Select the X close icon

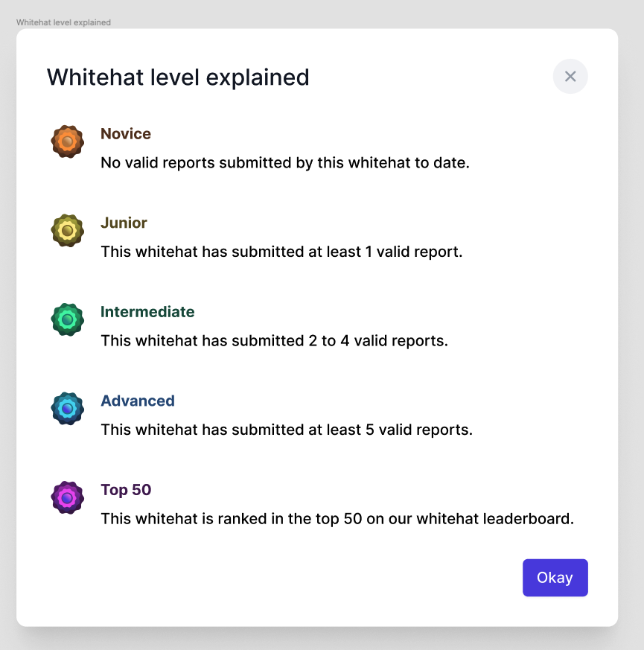pyautogui.click(x=570, y=76)
